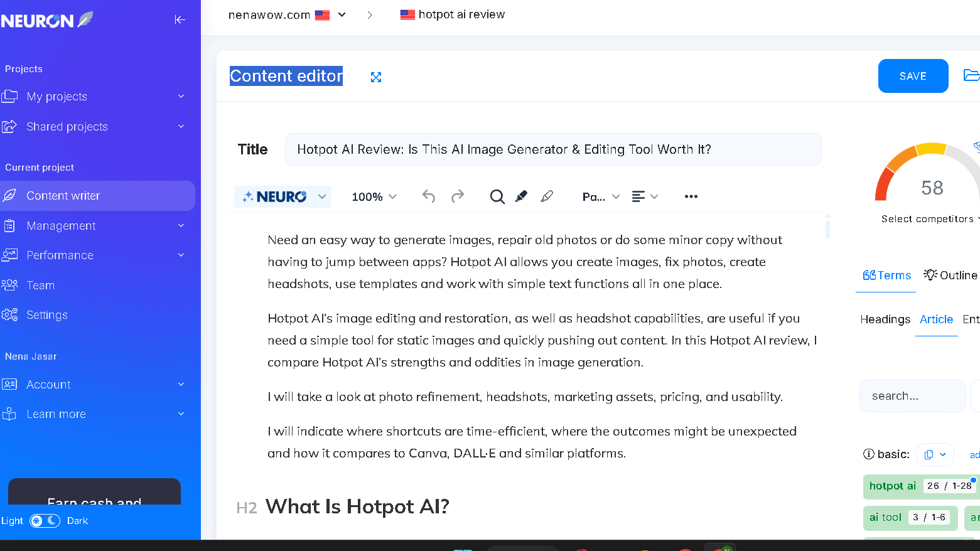Image resolution: width=980 pixels, height=551 pixels.
Task: Select the light highlighter icon
Action: point(547,196)
